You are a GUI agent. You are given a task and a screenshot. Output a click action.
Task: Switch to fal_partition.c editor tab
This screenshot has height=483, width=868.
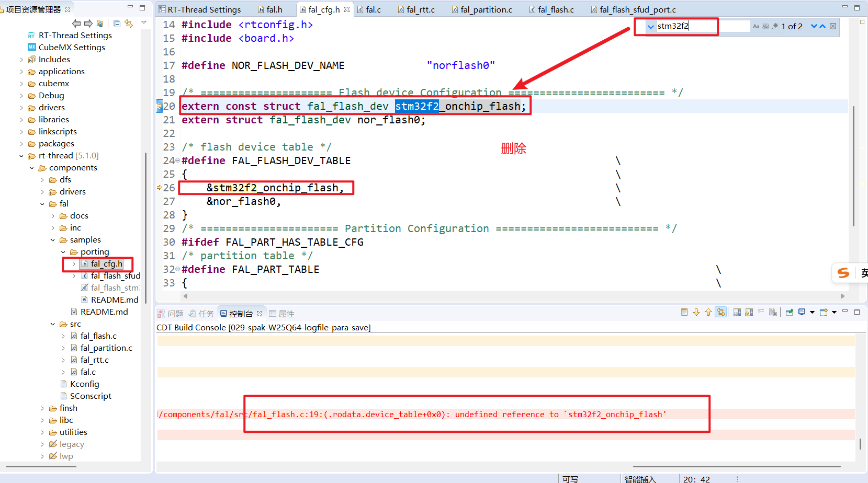(x=482, y=9)
